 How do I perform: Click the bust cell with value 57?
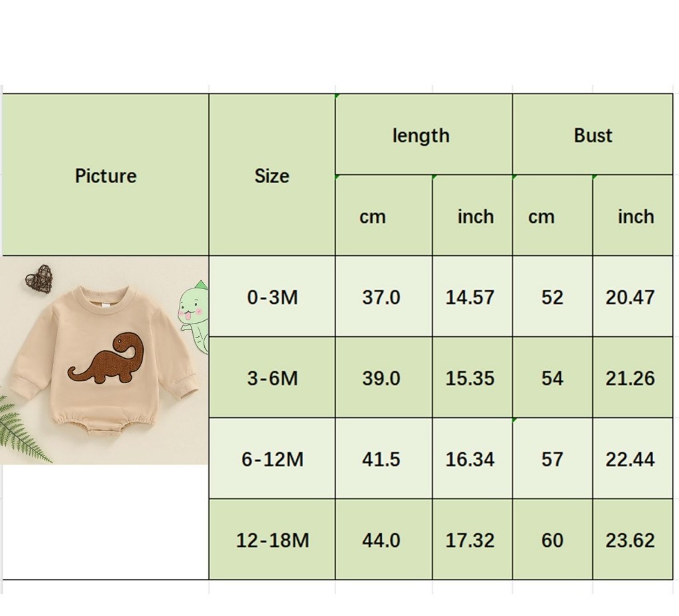[552, 460]
